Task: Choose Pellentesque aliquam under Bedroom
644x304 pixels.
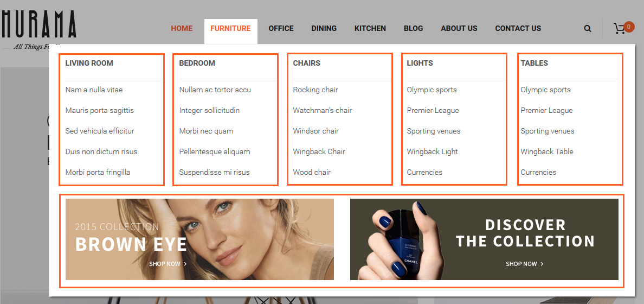Action: click(x=214, y=151)
